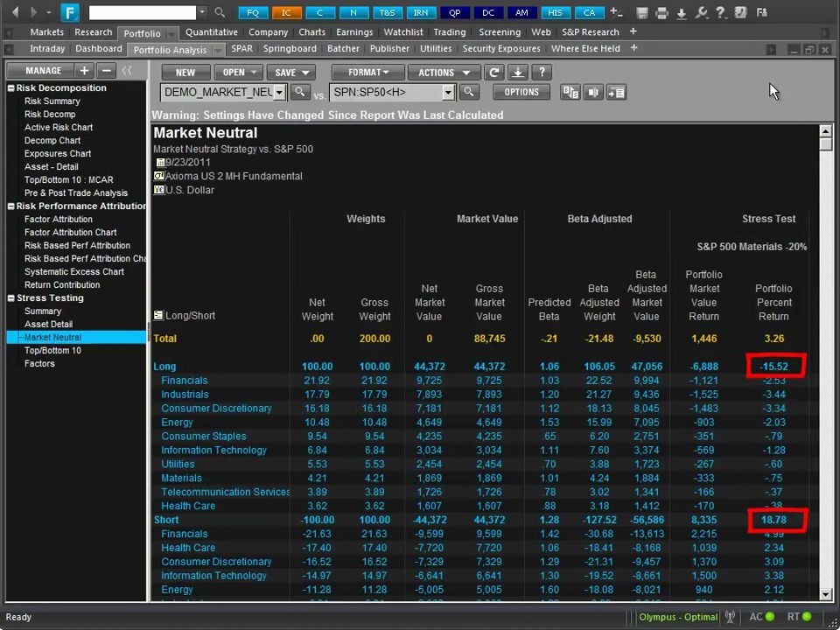Click the Axioma US 2 MH Fundamental model
The height and width of the screenshot is (630, 840).
[234, 176]
